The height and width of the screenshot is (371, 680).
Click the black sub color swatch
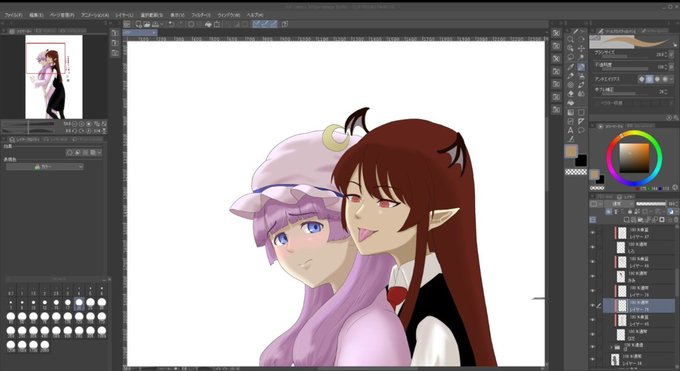[x=581, y=160]
